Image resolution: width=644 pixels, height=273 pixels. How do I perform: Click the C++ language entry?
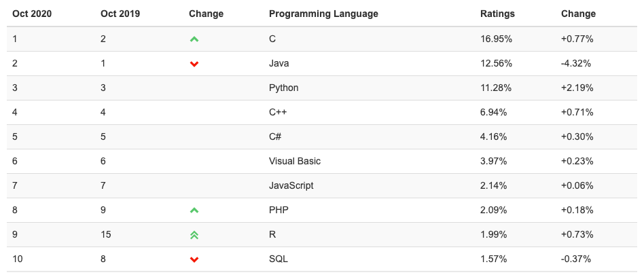[x=278, y=113]
